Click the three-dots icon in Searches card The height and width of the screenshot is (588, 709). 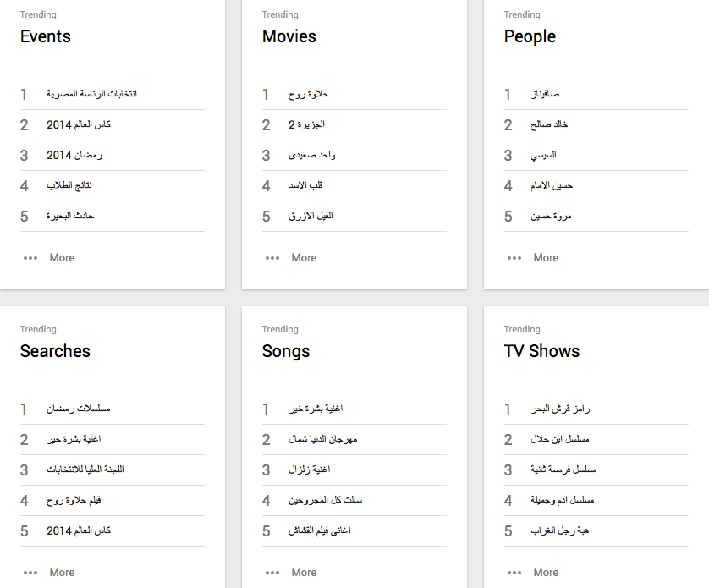point(30,573)
